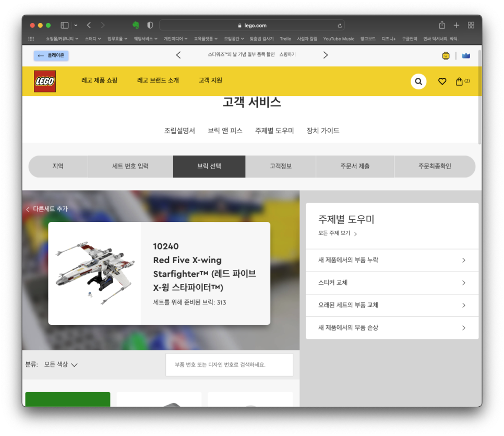This screenshot has height=436, width=504.
Task: Open 고객 지원 menu
Action: tap(210, 80)
